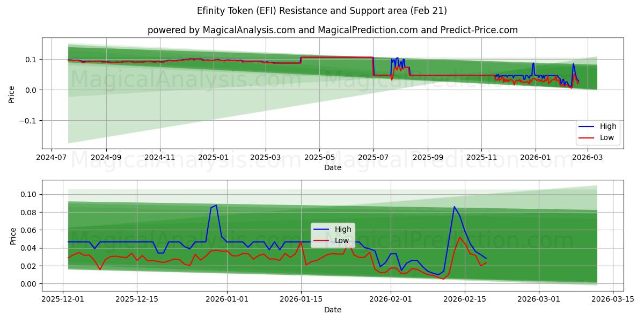This screenshot has height=322, width=644.
Task: Click the '2025-05' x-axis tick label
Action: (x=319, y=157)
